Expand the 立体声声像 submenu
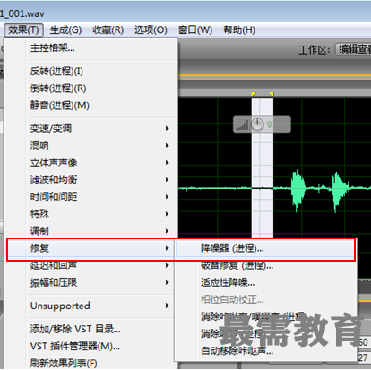The width and height of the screenshot is (371, 370). coord(92,163)
